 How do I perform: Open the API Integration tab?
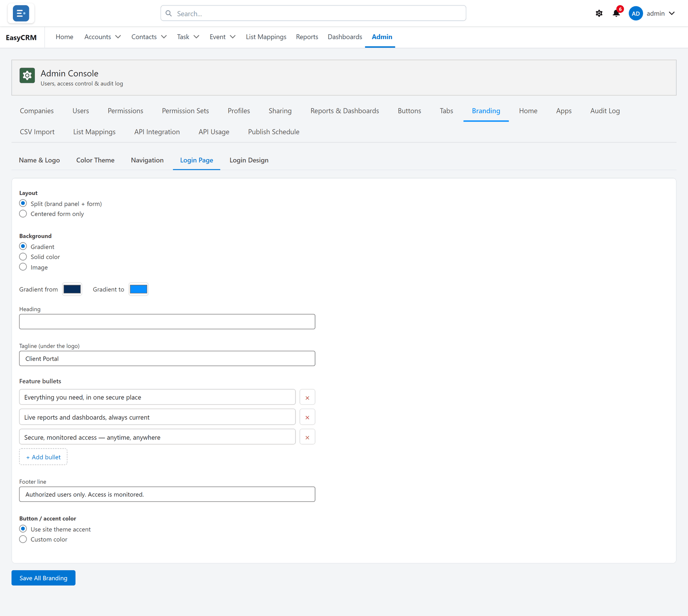coord(157,132)
